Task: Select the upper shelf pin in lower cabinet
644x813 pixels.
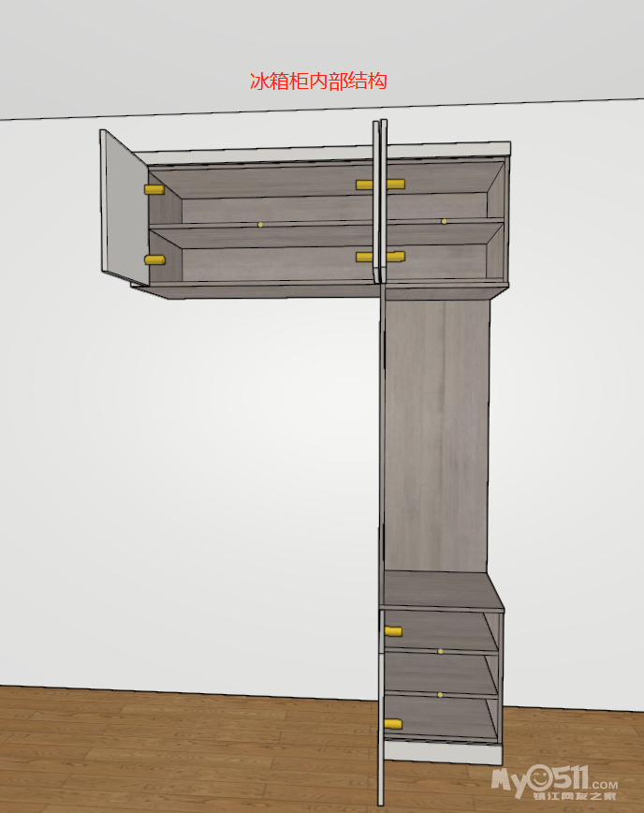Action: click(440, 650)
